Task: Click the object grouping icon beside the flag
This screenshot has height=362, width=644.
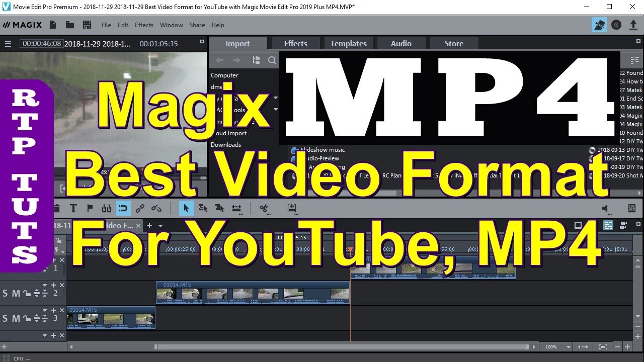Action: pos(106,208)
